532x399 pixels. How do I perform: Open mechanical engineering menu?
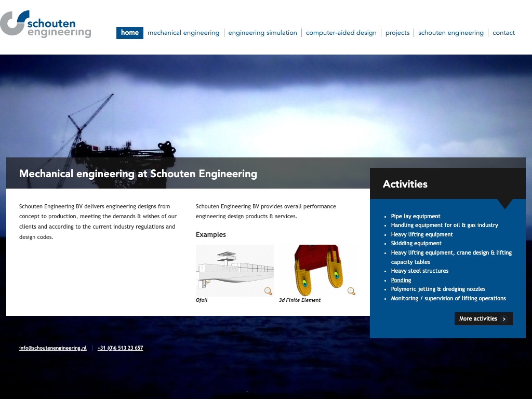coord(183,33)
